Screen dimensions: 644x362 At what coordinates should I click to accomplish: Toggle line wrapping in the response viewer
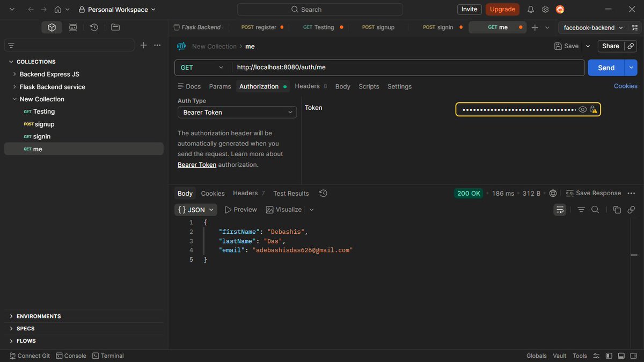(x=560, y=209)
